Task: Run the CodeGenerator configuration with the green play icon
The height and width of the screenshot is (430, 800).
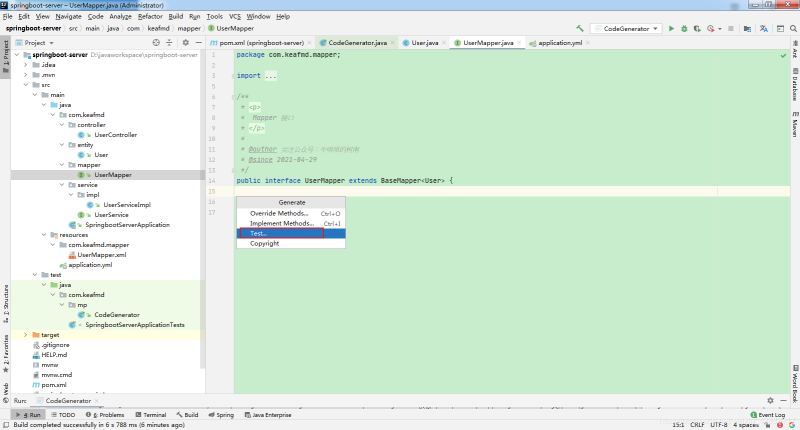Action: [671, 29]
